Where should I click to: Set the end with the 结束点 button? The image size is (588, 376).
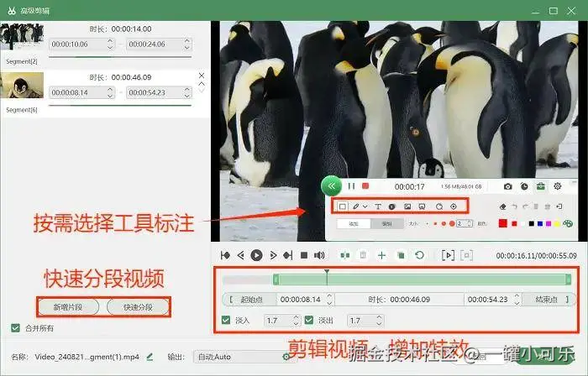(549, 300)
